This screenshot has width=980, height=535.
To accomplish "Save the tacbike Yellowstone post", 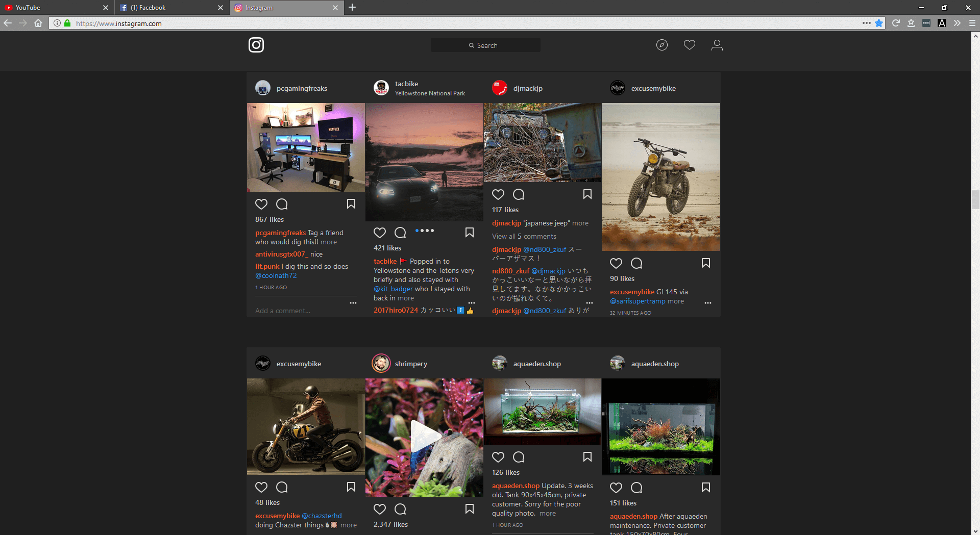I will (x=470, y=233).
